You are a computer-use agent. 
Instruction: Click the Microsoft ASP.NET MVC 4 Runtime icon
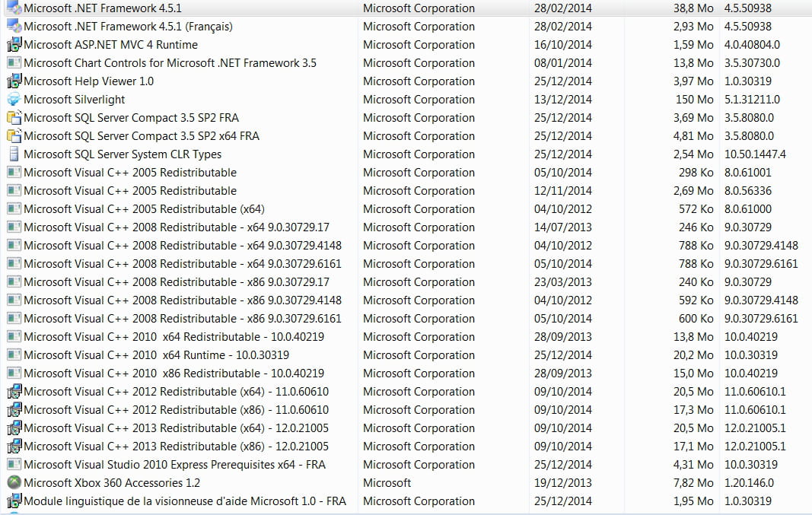click(x=14, y=45)
